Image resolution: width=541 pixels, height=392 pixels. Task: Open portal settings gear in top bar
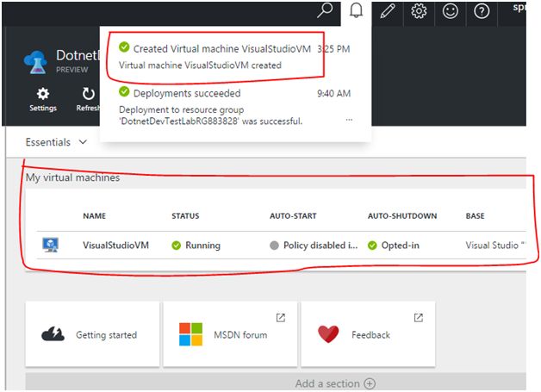(419, 10)
